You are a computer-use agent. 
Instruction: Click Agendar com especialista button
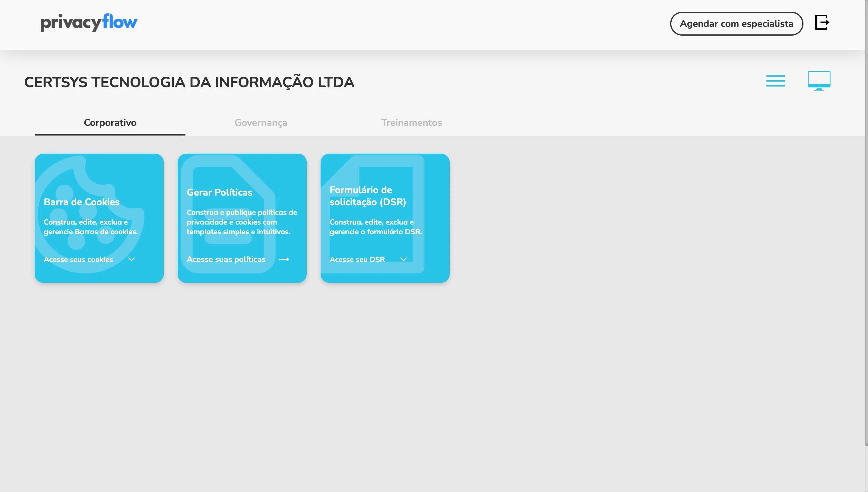736,24
